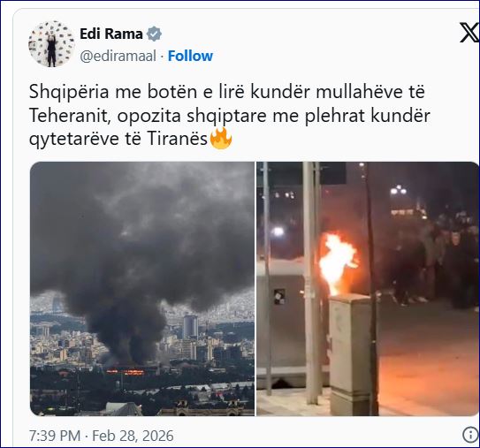480x448 pixels.
Task: Click the fire emoji in the tweet
Action: pos(221,139)
